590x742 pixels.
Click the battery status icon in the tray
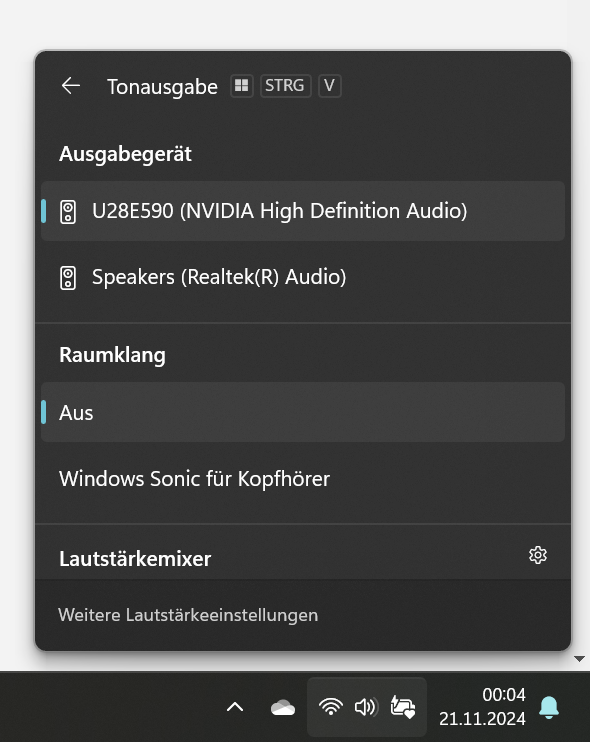point(403,707)
